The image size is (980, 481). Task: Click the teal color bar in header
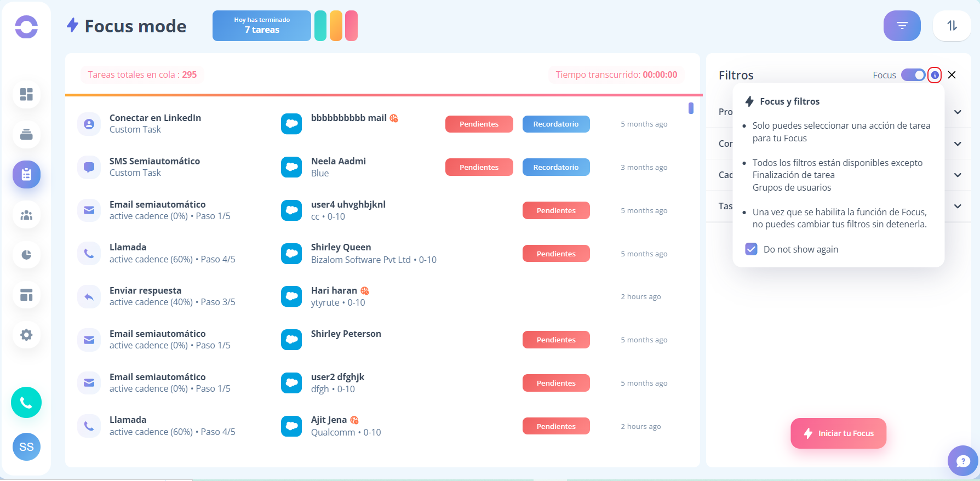320,26
